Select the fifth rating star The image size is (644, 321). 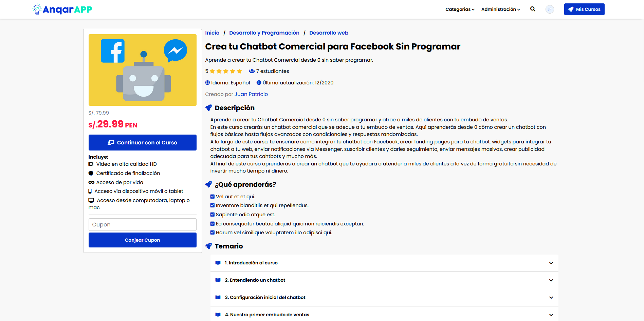(x=239, y=71)
